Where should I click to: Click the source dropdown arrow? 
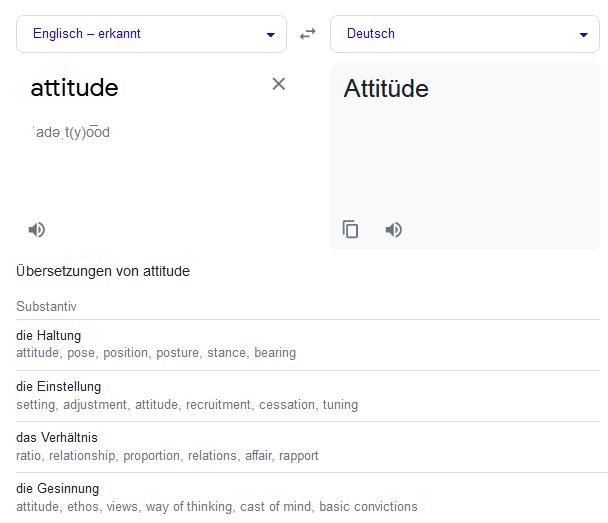(270, 35)
